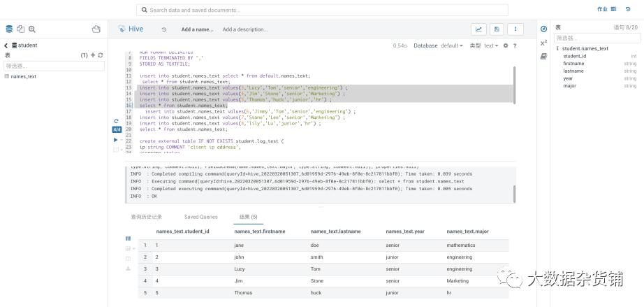Switch to the 查询历史记录 tab

point(147,217)
